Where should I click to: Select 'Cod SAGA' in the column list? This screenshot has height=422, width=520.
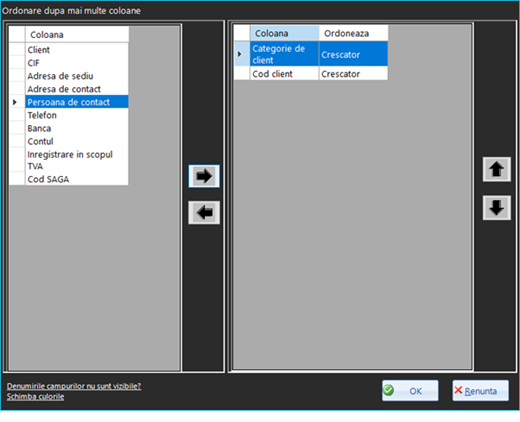tap(77, 179)
